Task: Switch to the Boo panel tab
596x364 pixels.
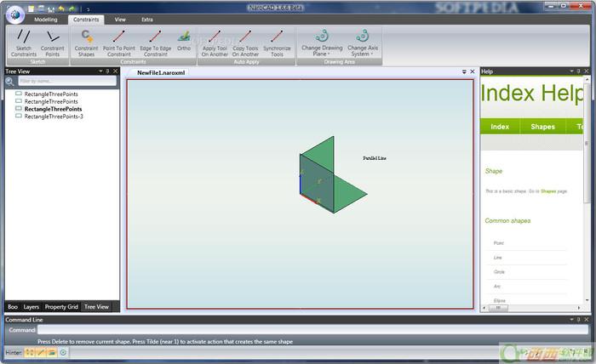Action: tap(13, 307)
